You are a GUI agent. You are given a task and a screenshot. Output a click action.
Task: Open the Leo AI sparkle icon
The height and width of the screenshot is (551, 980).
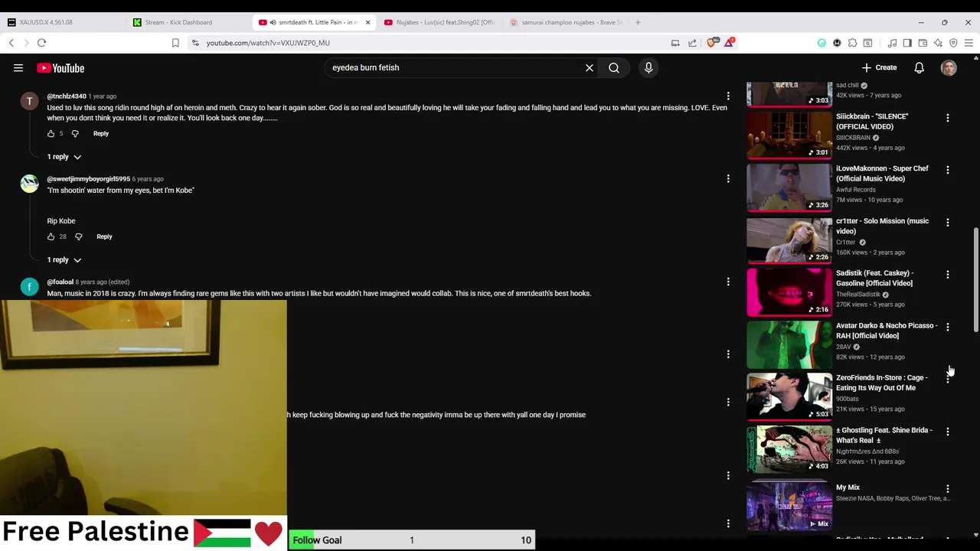tap(938, 43)
